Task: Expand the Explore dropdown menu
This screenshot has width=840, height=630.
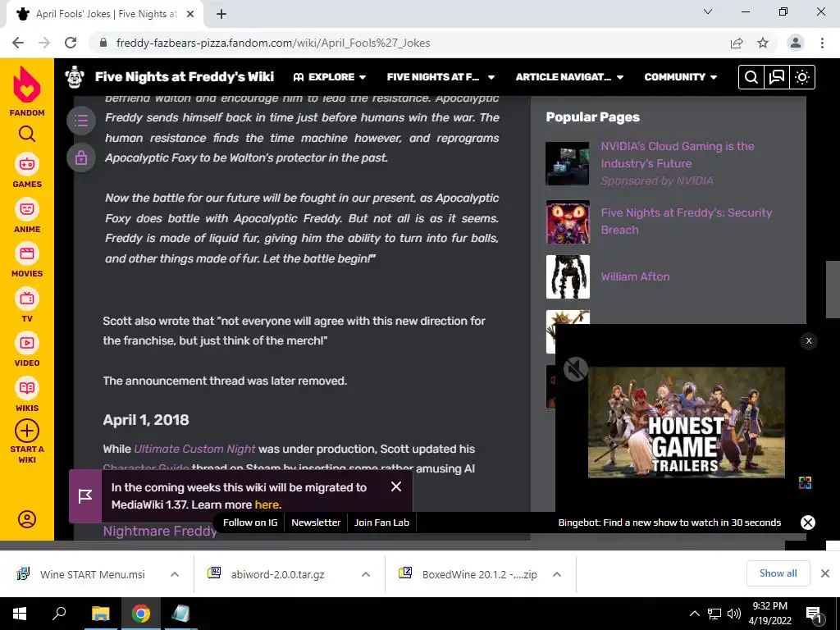Action: click(x=330, y=77)
